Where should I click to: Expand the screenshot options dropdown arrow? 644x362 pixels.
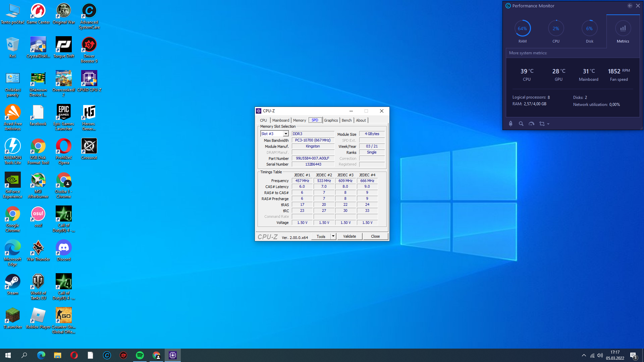pyautogui.click(x=548, y=124)
